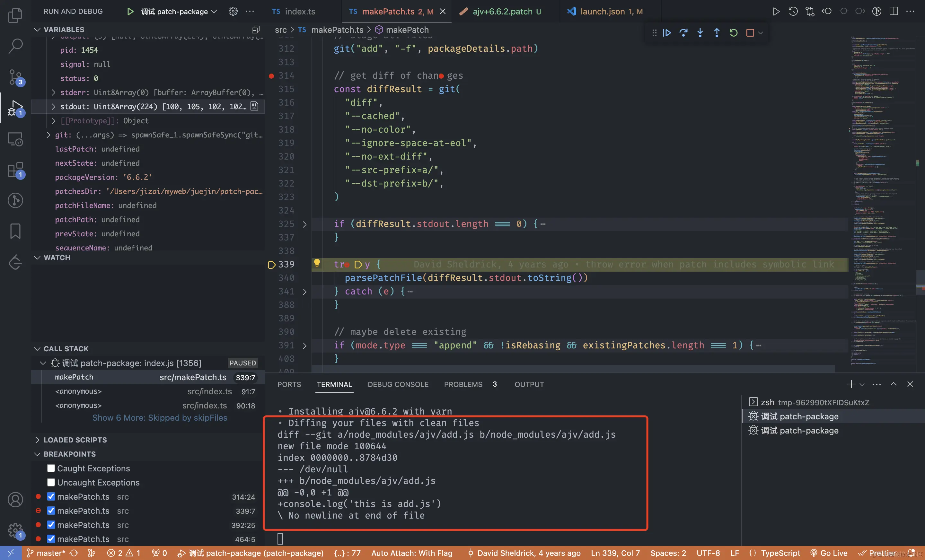This screenshot has height=560, width=925.
Task: Close the makePatch.ts tab
Action: (443, 11)
